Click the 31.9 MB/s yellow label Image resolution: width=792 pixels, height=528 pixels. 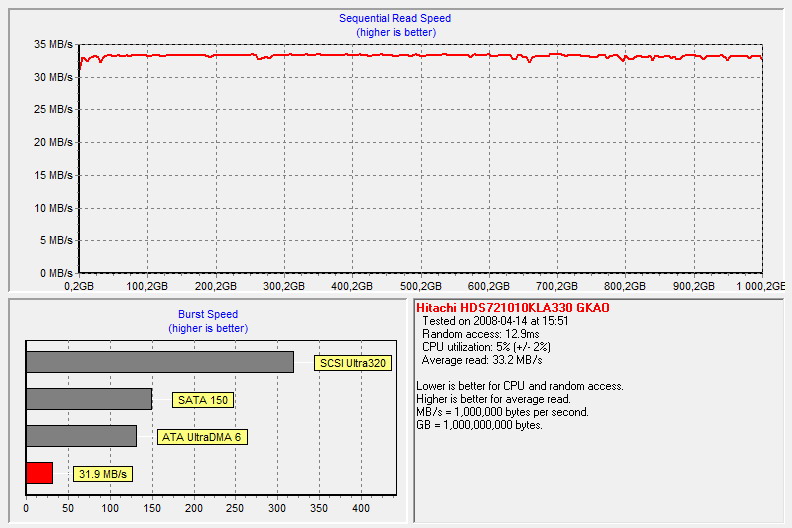click(x=103, y=474)
